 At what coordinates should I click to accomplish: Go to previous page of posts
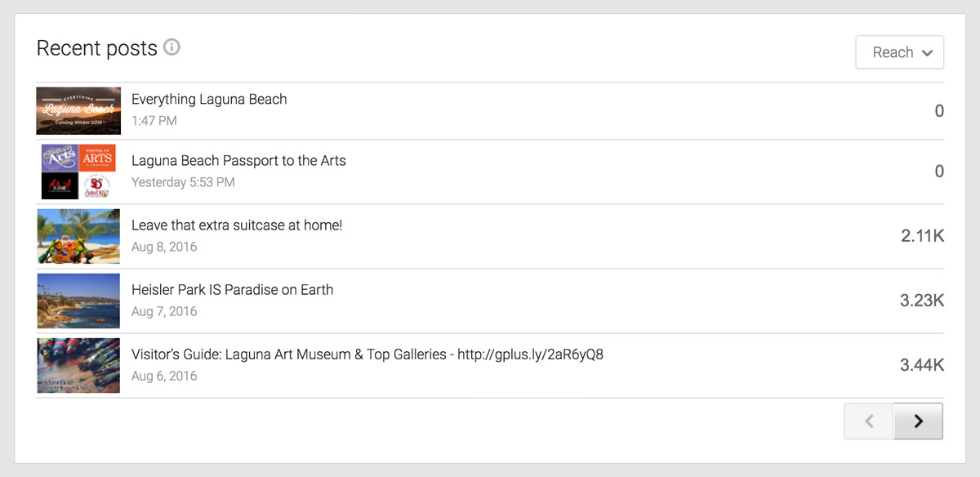[x=869, y=421]
